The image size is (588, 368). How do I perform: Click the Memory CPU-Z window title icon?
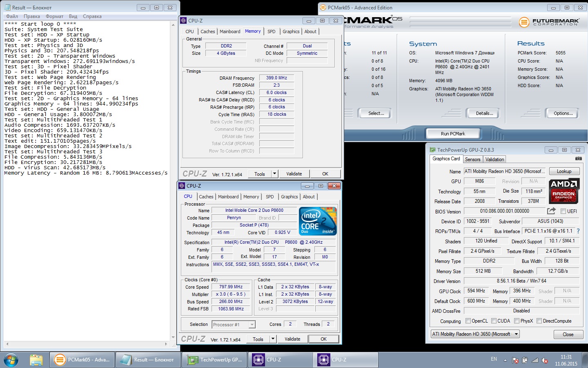point(183,20)
